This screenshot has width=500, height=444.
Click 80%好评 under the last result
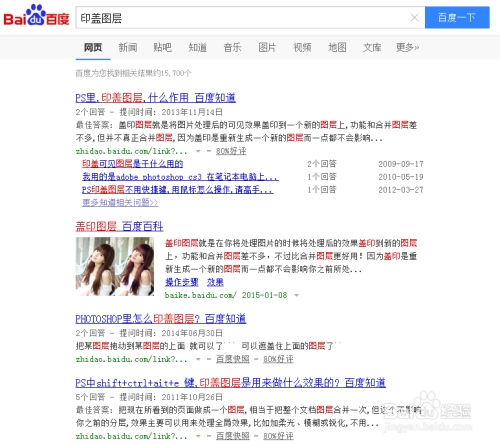pyautogui.click(x=278, y=436)
